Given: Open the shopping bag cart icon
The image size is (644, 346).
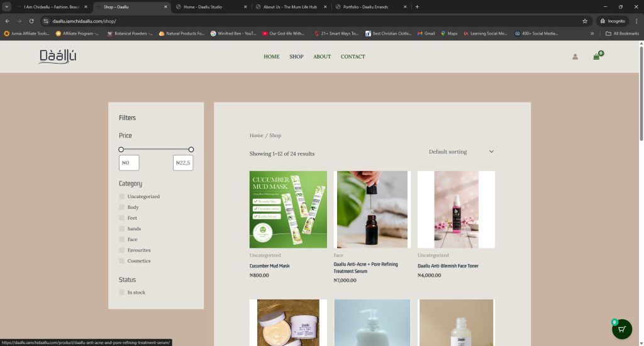Looking at the screenshot, I should (596, 57).
